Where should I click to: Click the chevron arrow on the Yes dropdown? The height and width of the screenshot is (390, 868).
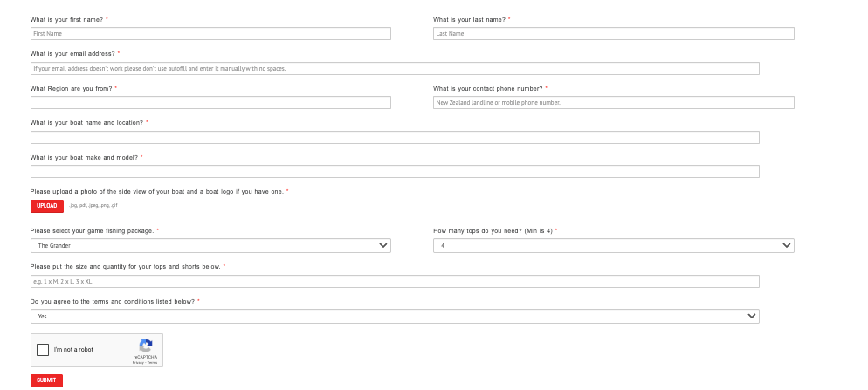(751, 317)
